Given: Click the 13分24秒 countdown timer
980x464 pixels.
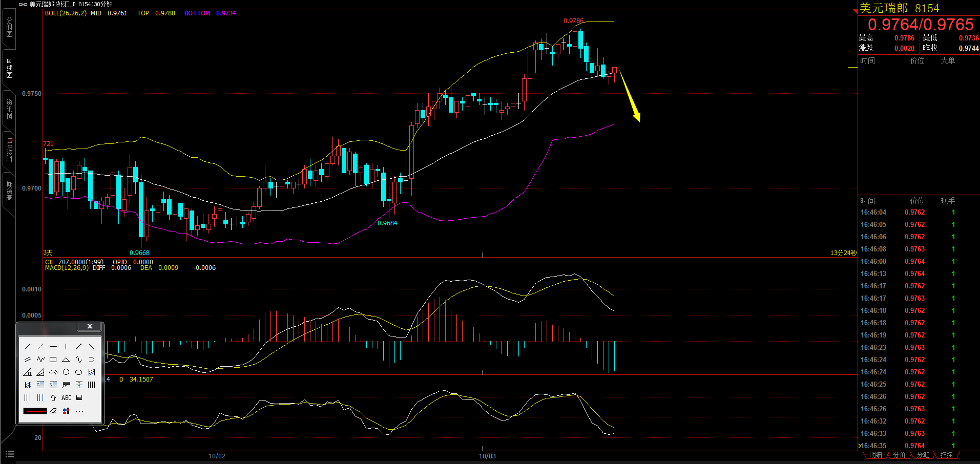Looking at the screenshot, I should click(843, 253).
